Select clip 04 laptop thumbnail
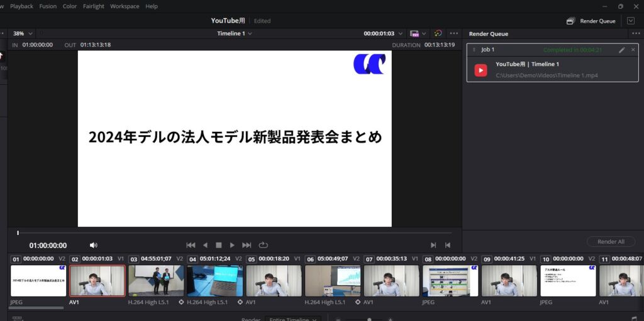 (x=214, y=280)
